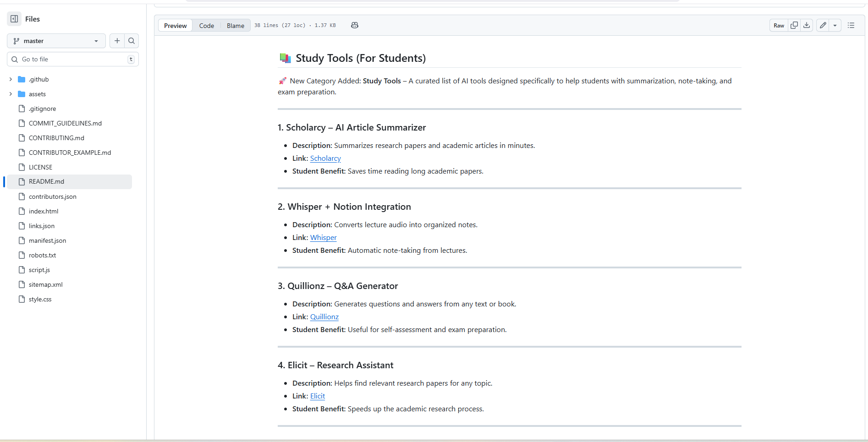Click the Raw button
The image size is (868, 442).
tap(779, 25)
